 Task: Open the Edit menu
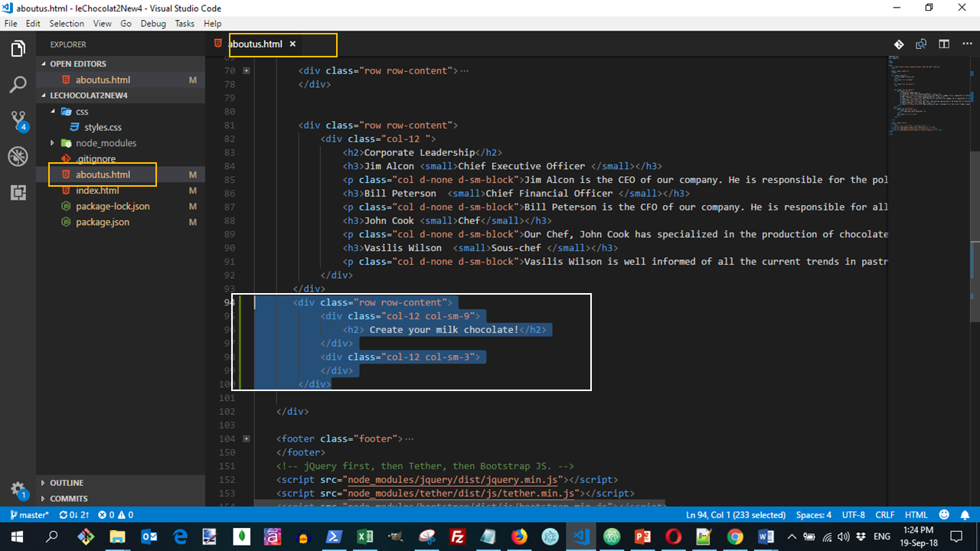[x=33, y=24]
